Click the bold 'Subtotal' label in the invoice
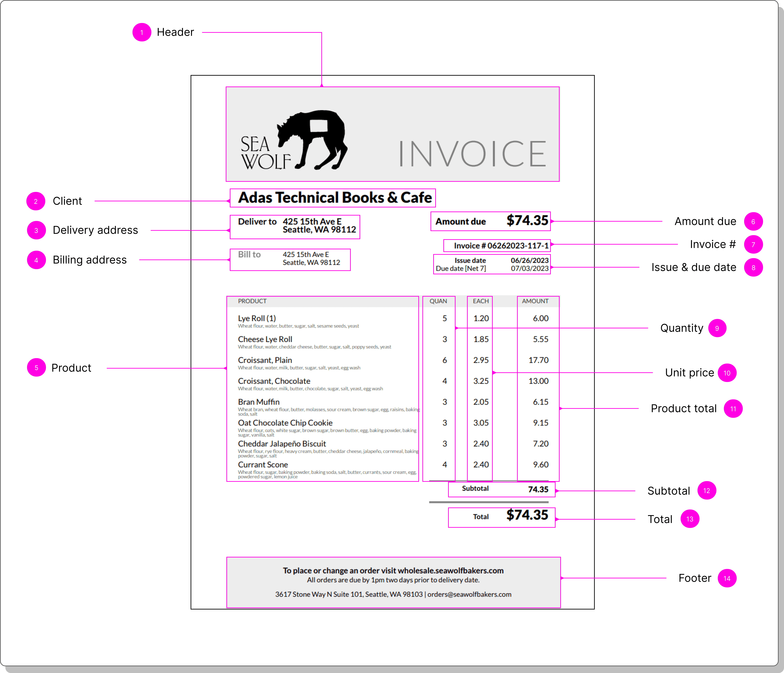 click(x=475, y=488)
